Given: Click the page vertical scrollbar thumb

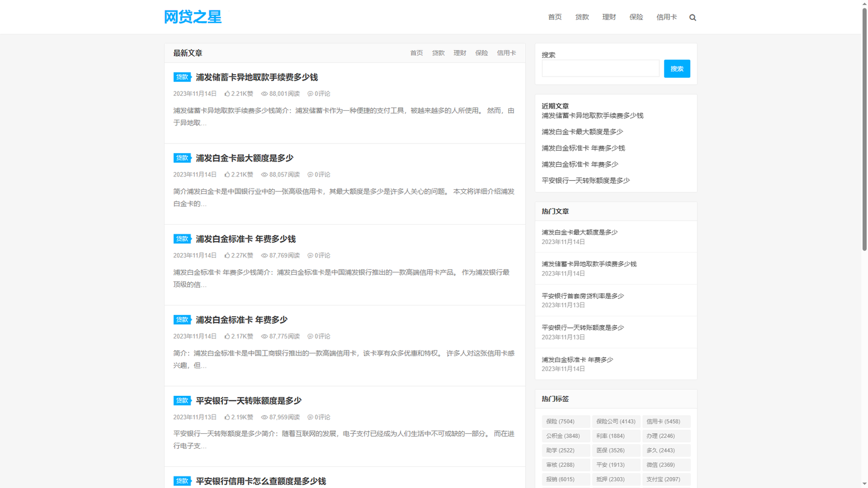Looking at the screenshot, I should click(864, 130).
